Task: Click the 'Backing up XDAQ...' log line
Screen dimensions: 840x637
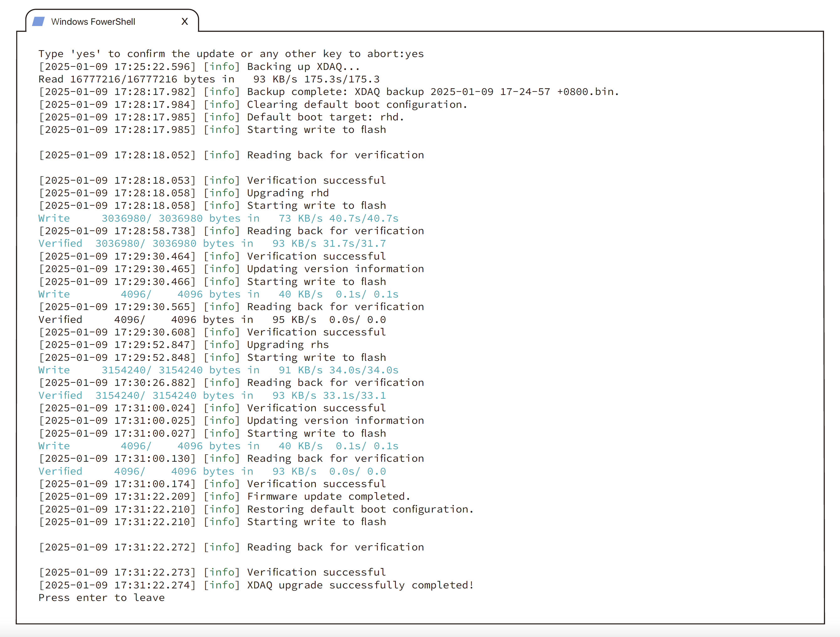Action: coord(199,66)
